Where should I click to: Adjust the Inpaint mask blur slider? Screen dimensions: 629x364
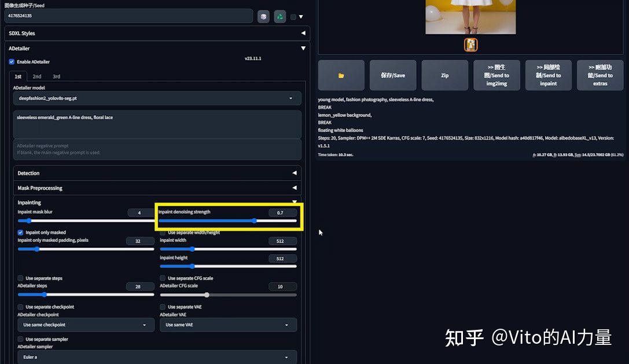point(86,220)
